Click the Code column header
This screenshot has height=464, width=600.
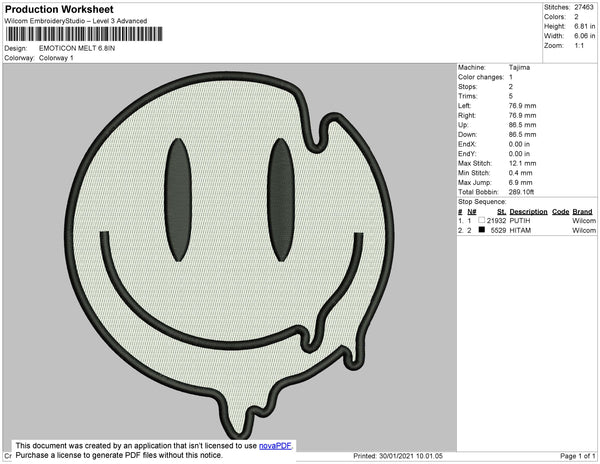[560, 212]
